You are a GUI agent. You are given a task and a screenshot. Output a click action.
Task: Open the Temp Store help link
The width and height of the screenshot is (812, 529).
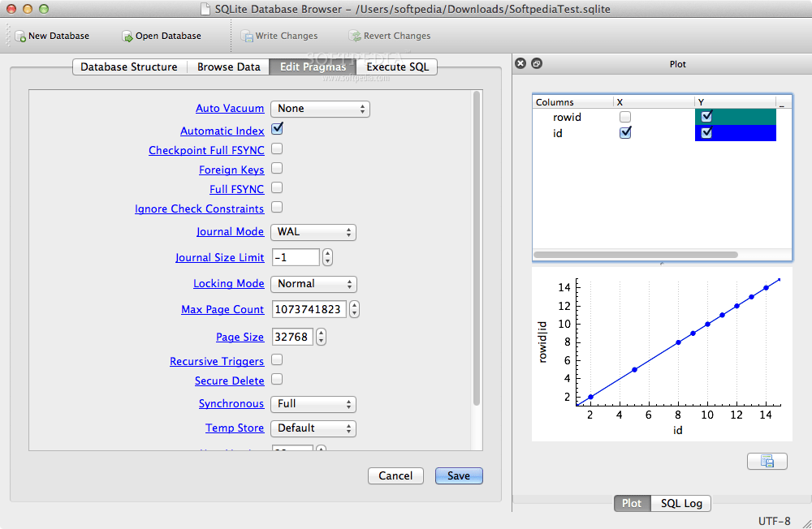235,428
